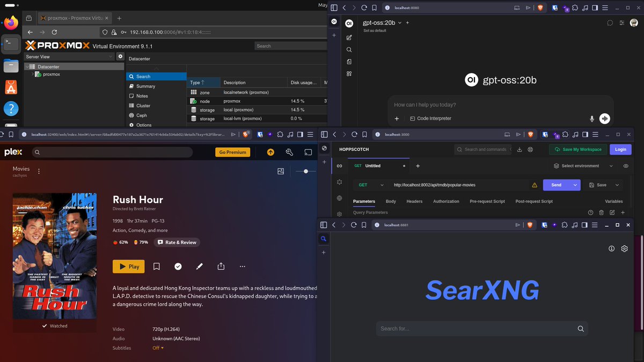Open the SearXNG about info icon

pyautogui.click(x=611, y=249)
